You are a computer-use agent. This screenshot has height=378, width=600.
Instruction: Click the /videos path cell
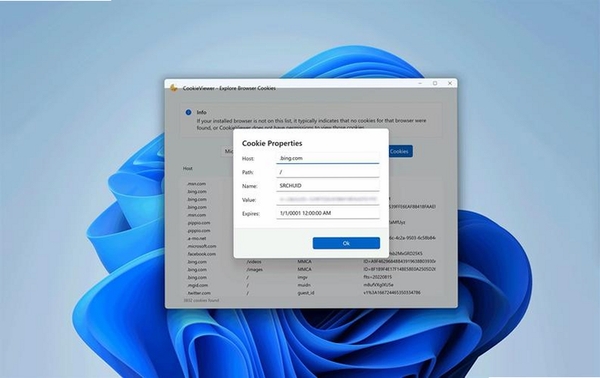(254, 262)
